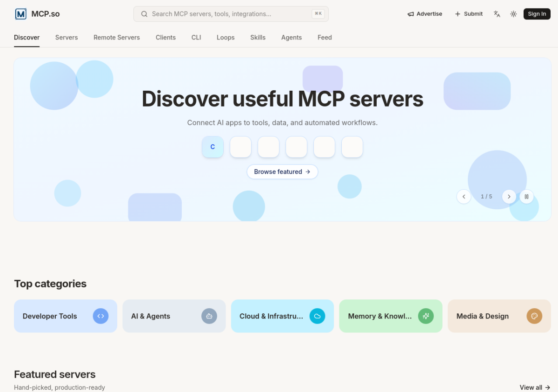This screenshot has width=558, height=392.
Task: Open the Skills tab
Action: (258, 38)
